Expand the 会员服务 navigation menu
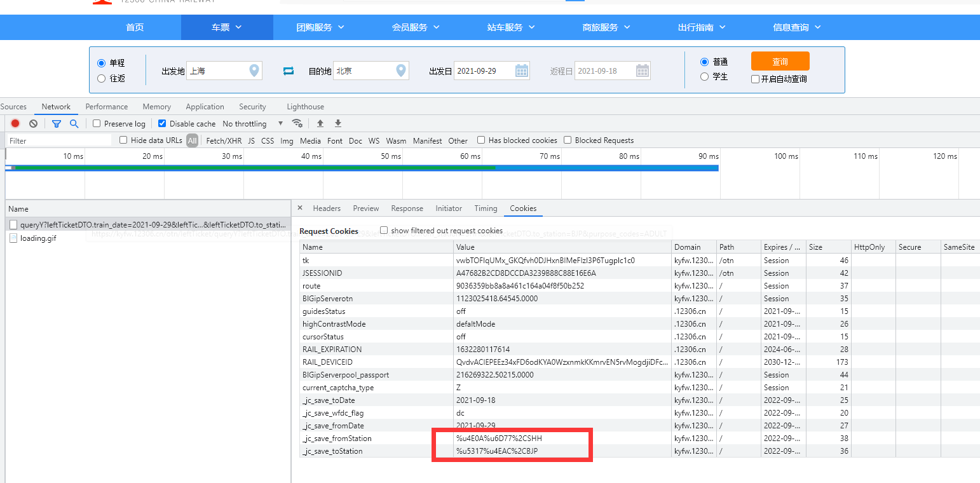The image size is (980, 483). 416,27
